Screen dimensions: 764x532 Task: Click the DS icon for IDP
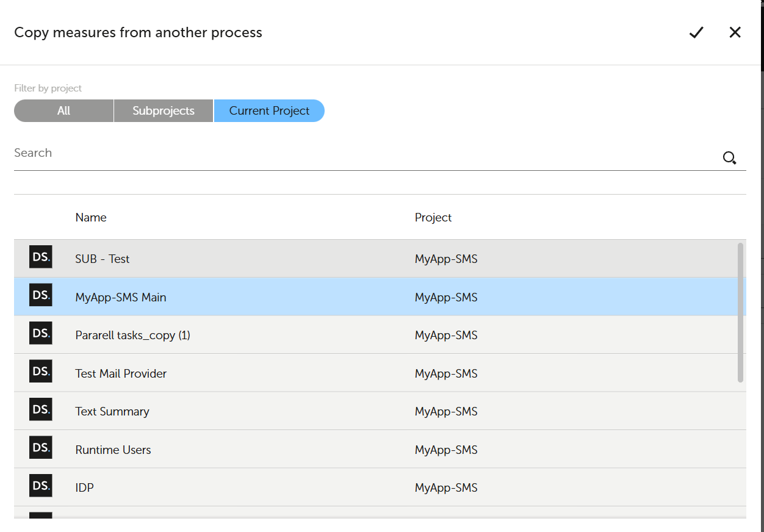pyautogui.click(x=41, y=486)
